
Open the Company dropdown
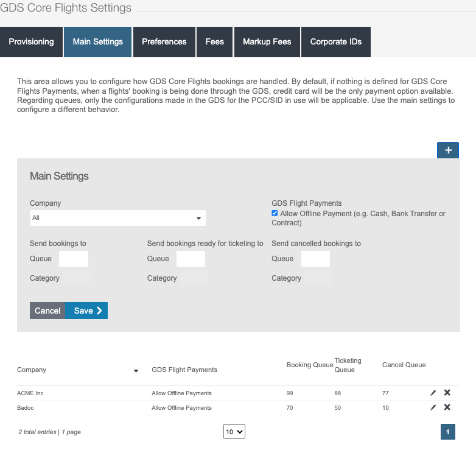click(x=118, y=218)
